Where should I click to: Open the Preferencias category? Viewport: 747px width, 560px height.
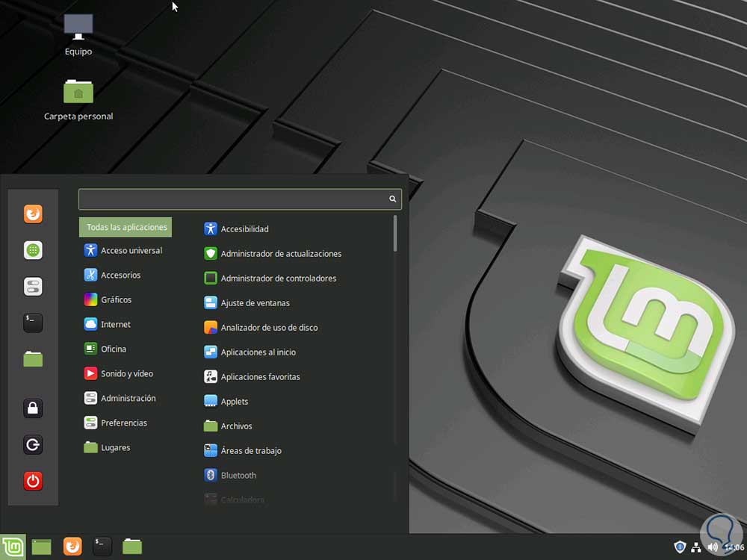116,423
